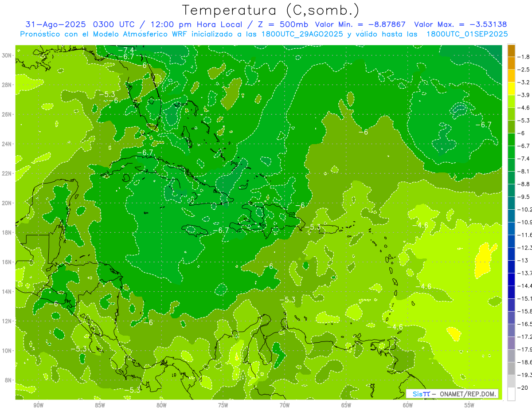This screenshot has width=532, height=411.
Task: Click the "28N" latitude axis label
Action: click(x=7, y=85)
